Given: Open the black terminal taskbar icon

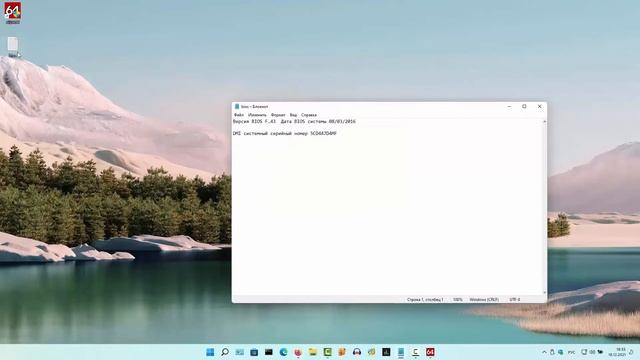Looking at the screenshot, I should tap(269, 352).
